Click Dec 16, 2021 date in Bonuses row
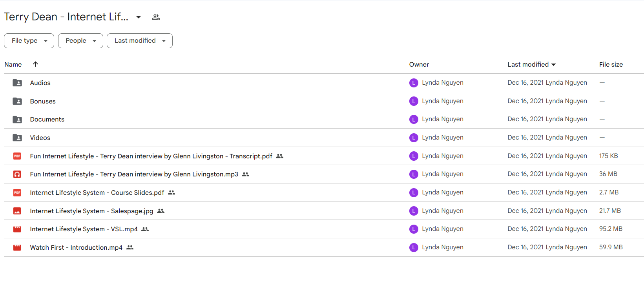This screenshot has width=644, height=285. pyautogui.click(x=525, y=101)
